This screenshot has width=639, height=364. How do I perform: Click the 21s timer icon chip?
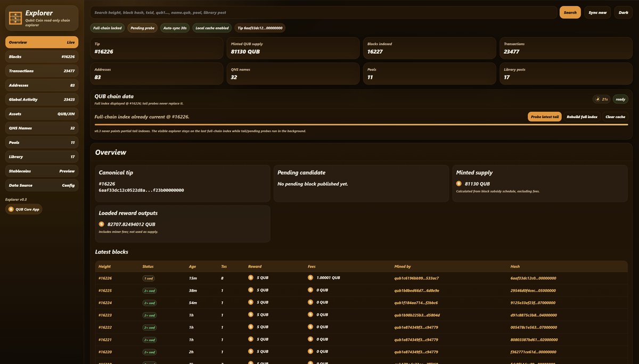[x=602, y=99]
